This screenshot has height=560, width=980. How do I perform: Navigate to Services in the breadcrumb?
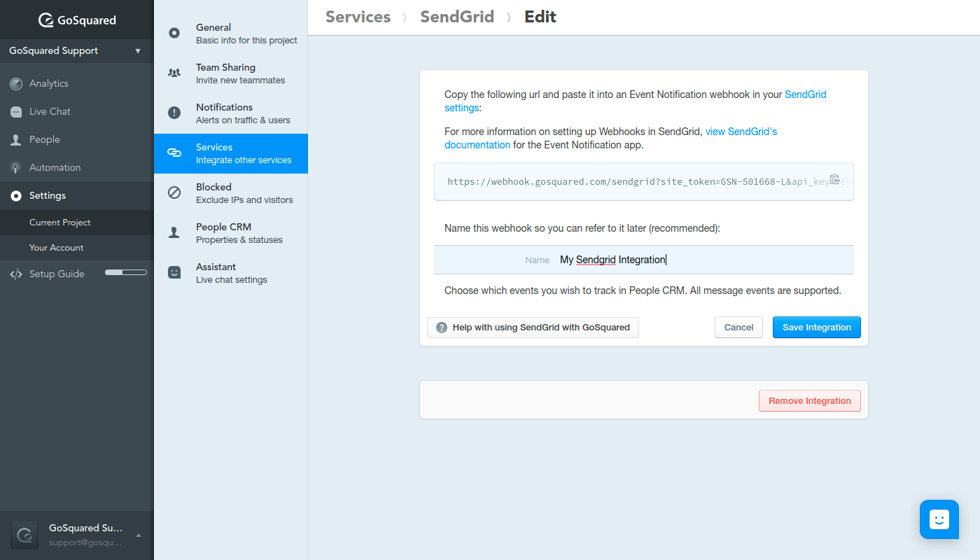[358, 16]
